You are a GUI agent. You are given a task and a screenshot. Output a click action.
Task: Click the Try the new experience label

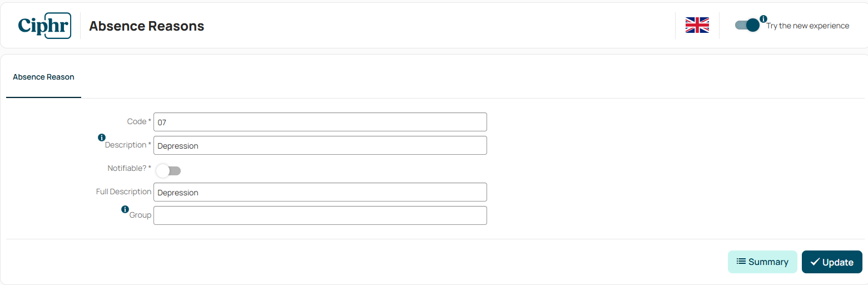click(x=807, y=26)
